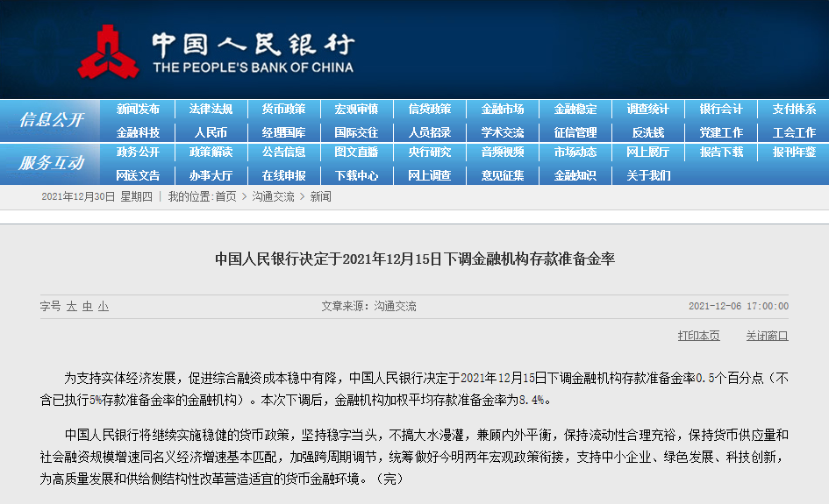Viewport: 829px width, 504px height.
Task: Open the 网送文告 link
Action: point(138,175)
